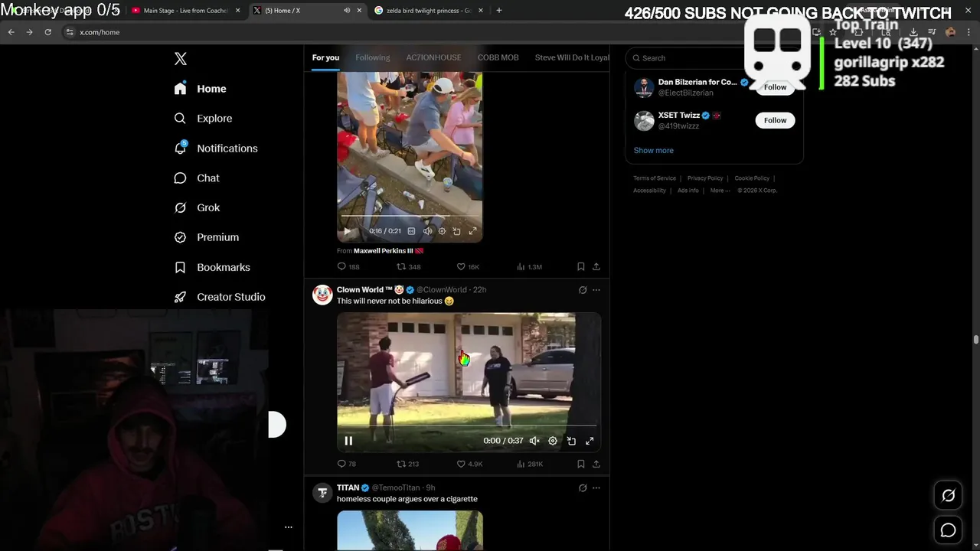This screenshot has height=551, width=980.
Task: Open Explore from the sidebar
Action: pos(203,119)
